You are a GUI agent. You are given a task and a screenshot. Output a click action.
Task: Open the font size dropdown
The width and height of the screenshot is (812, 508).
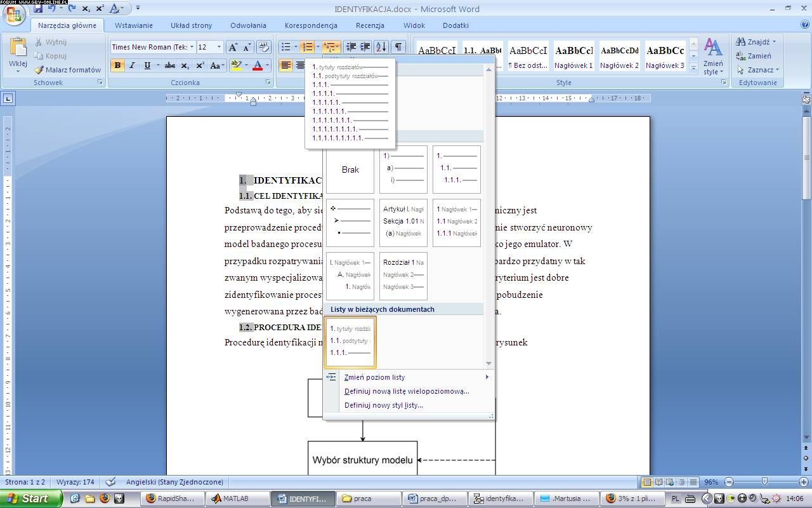(219, 47)
